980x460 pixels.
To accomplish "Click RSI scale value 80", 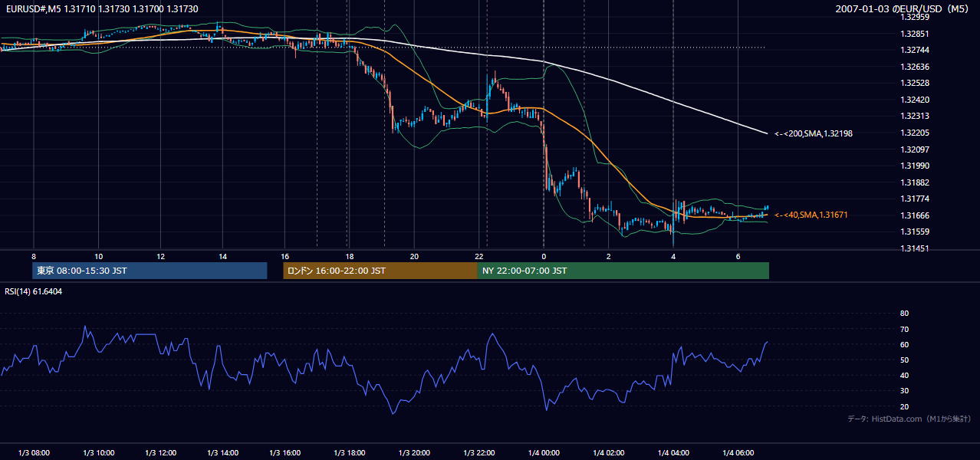I will pyautogui.click(x=904, y=314).
